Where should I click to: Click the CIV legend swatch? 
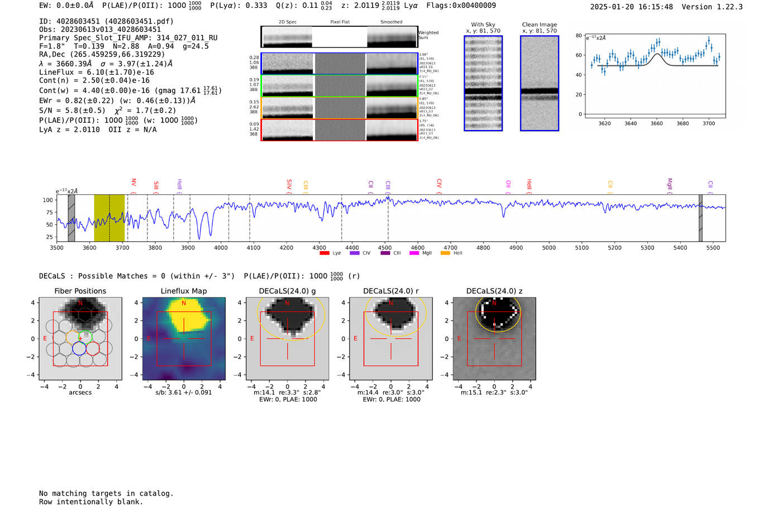click(355, 253)
